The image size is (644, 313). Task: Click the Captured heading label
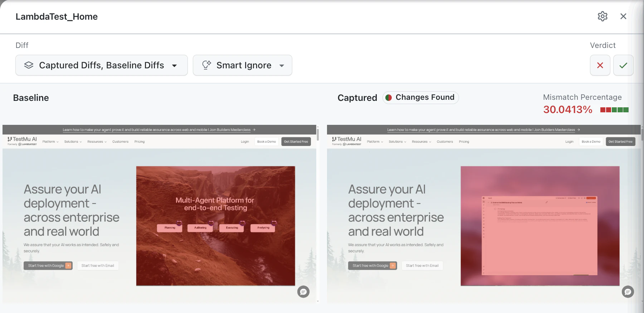(x=357, y=98)
